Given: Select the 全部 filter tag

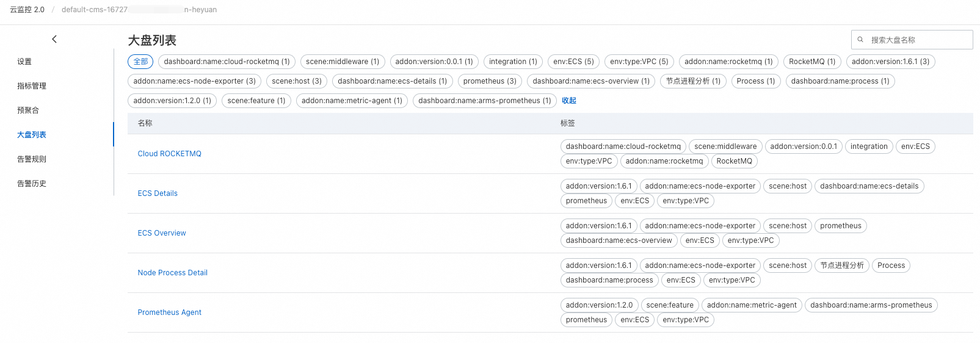Looking at the screenshot, I should 140,62.
